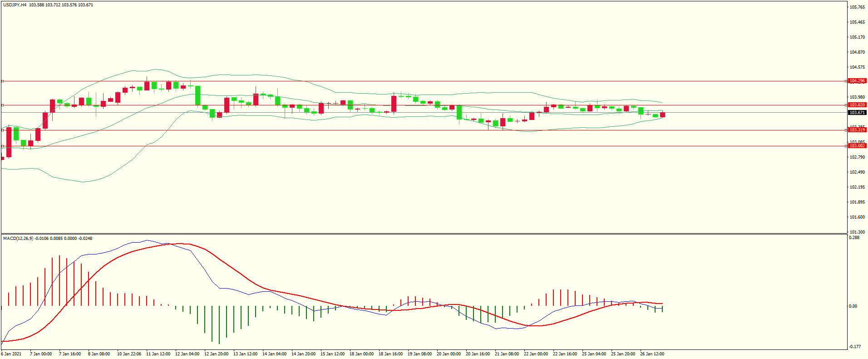
Task: Click the 13 Jan 12:00 time label
Action: tap(245, 354)
